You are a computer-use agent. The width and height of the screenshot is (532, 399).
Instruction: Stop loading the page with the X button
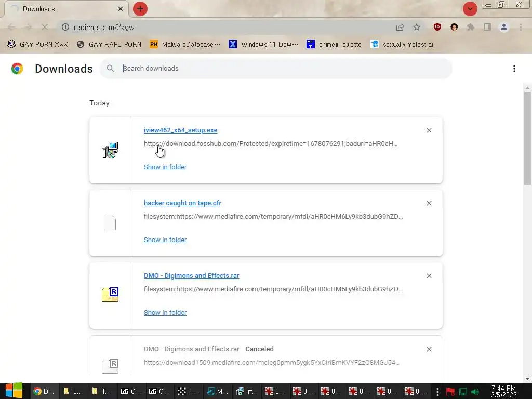click(x=45, y=27)
